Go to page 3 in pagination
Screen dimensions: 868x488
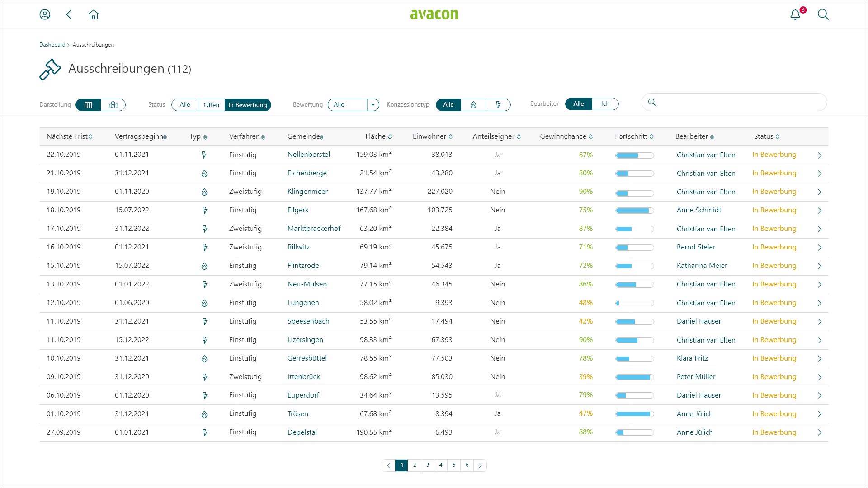[428, 465]
